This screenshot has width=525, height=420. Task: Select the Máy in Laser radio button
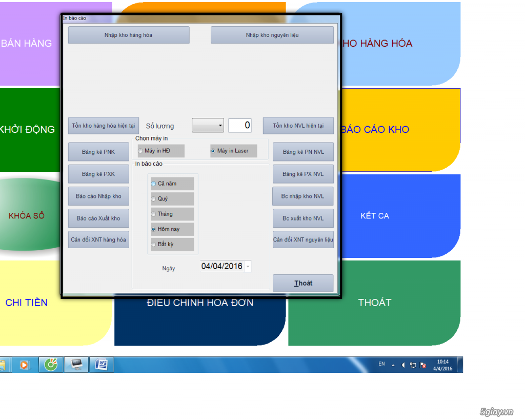pyautogui.click(x=213, y=151)
